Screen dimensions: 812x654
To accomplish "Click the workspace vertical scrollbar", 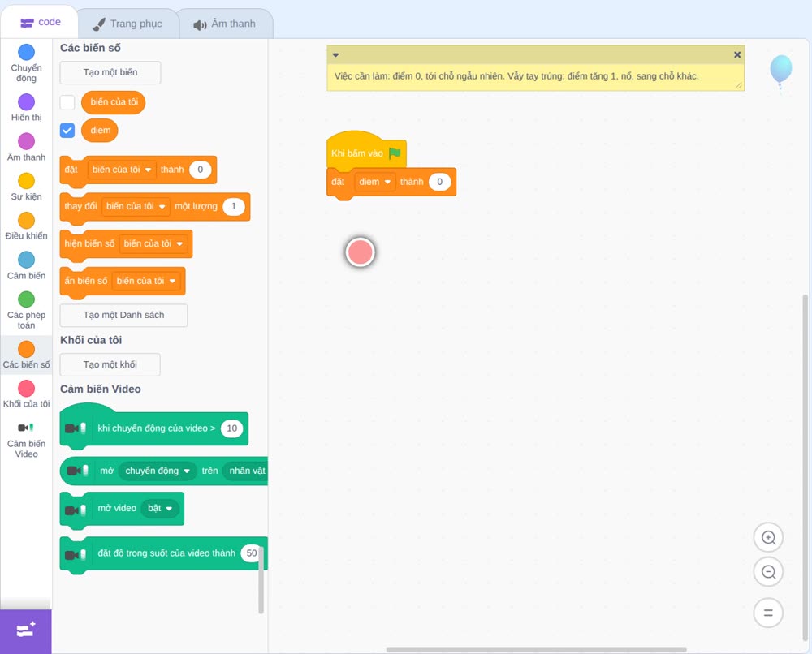I will [x=805, y=468].
